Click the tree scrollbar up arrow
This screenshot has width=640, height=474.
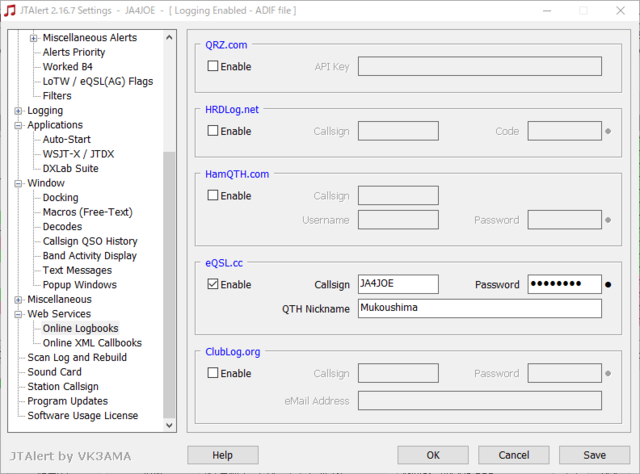[169, 37]
